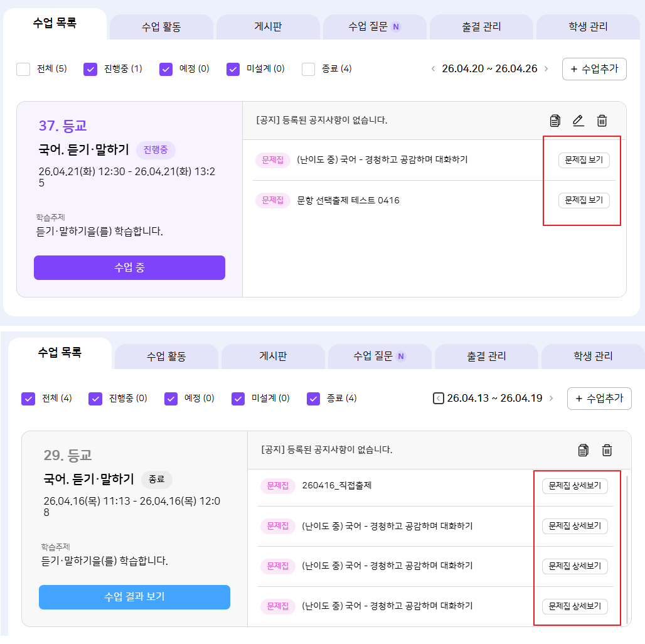Click the copy icon in the 29. 등교 notice bar
This screenshot has width=645, height=644.
click(584, 450)
